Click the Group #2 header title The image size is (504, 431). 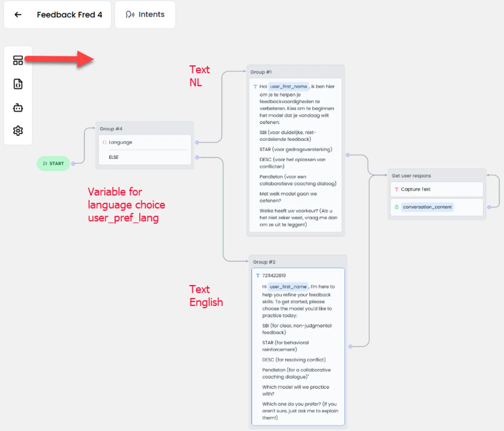264,262
